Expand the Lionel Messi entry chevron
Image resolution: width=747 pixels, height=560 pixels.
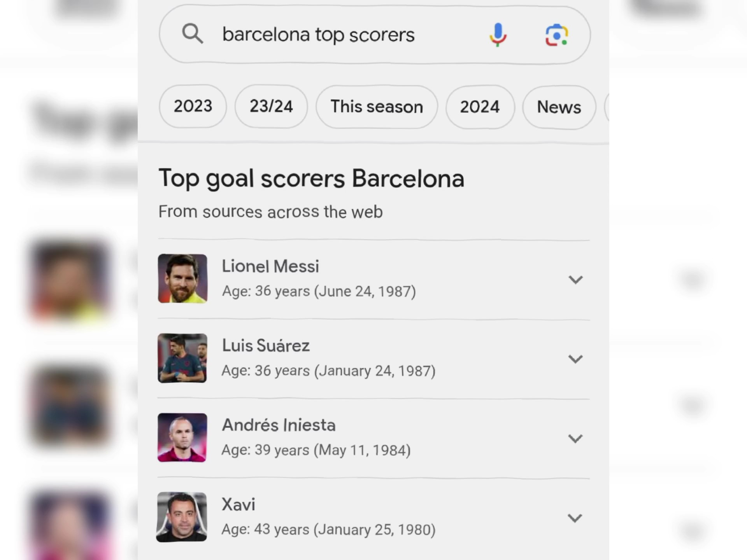[x=575, y=280]
